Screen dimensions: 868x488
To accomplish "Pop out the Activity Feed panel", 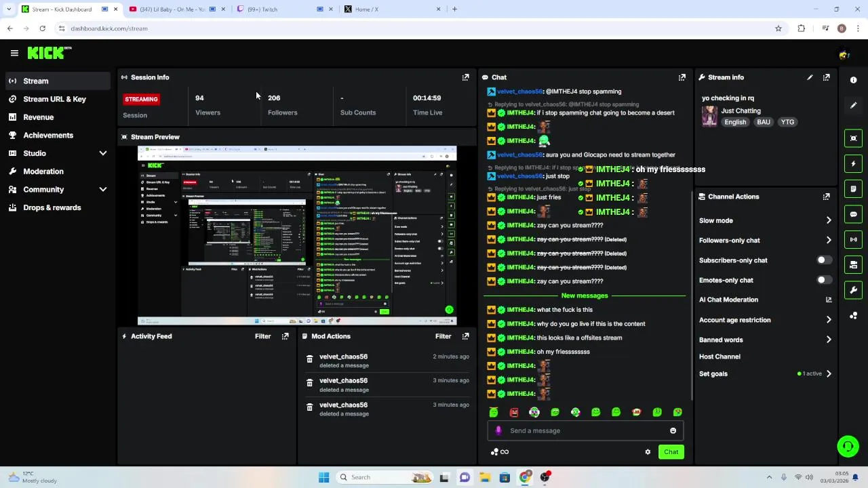I will coord(285,336).
